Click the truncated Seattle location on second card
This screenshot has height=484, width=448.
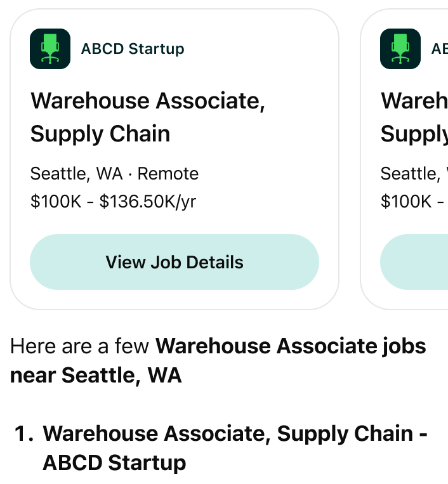[410, 174]
